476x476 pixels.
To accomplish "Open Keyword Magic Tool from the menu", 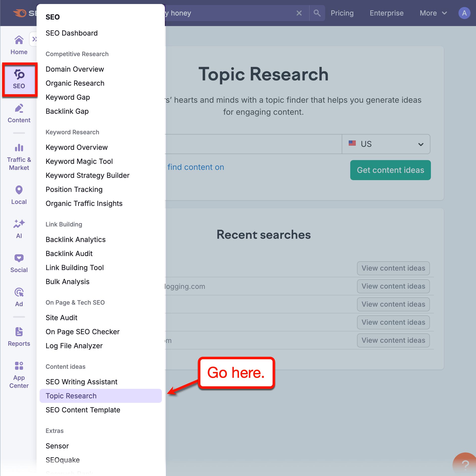I will (79, 161).
